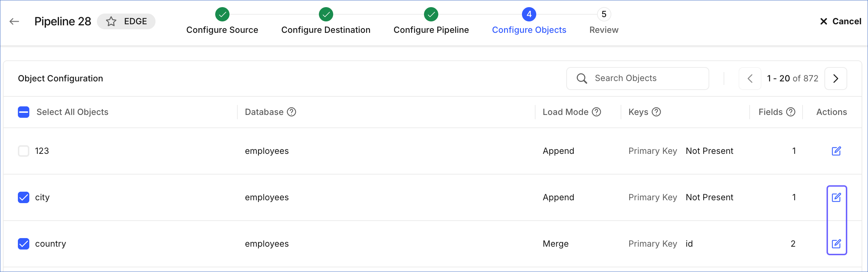Click the star icon in EDGE badge
The image size is (868, 272).
[111, 21]
